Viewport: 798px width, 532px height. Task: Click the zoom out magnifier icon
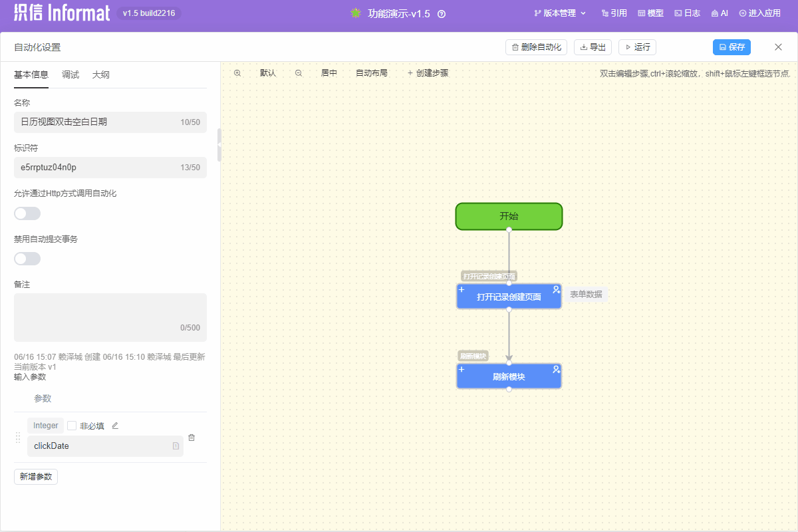coord(299,73)
